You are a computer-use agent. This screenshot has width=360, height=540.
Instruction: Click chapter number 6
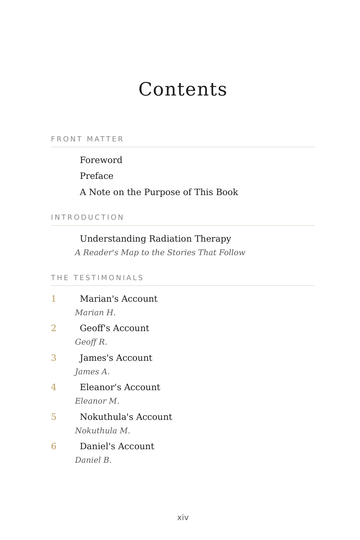(53, 446)
